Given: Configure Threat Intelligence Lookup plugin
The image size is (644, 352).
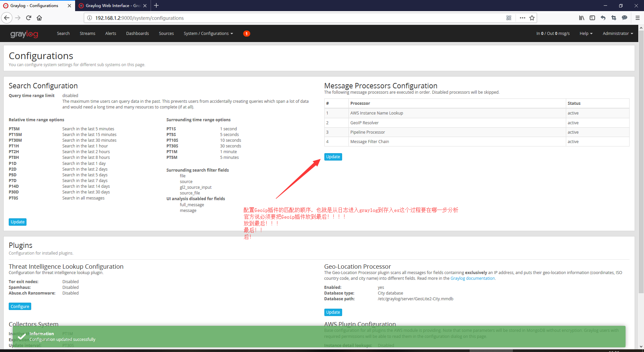Looking at the screenshot, I should point(20,307).
